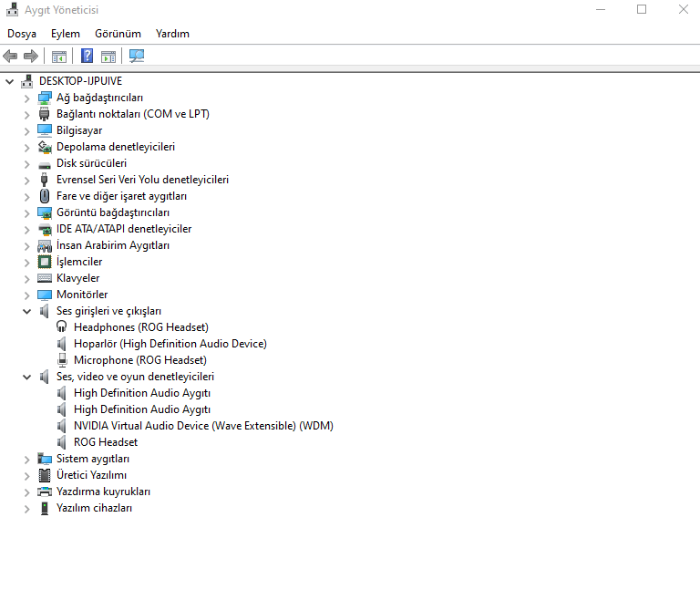700x590 pixels.
Task: Minimize the Aygıt Yöneticisi window
Action: (x=601, y=9)
